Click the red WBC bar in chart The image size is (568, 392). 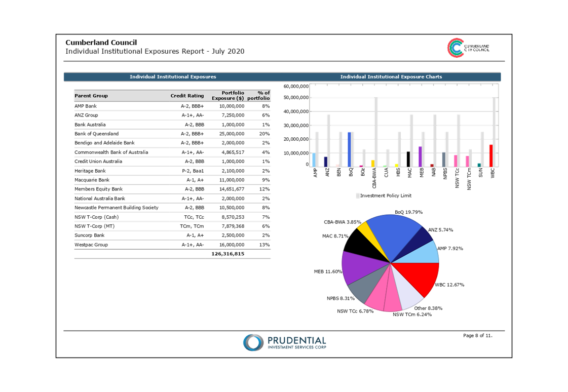coord(491,156)
